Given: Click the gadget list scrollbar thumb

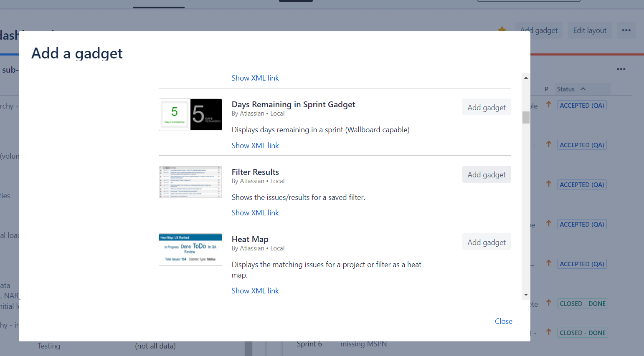Looking at the screenshot, I should 526,118.
